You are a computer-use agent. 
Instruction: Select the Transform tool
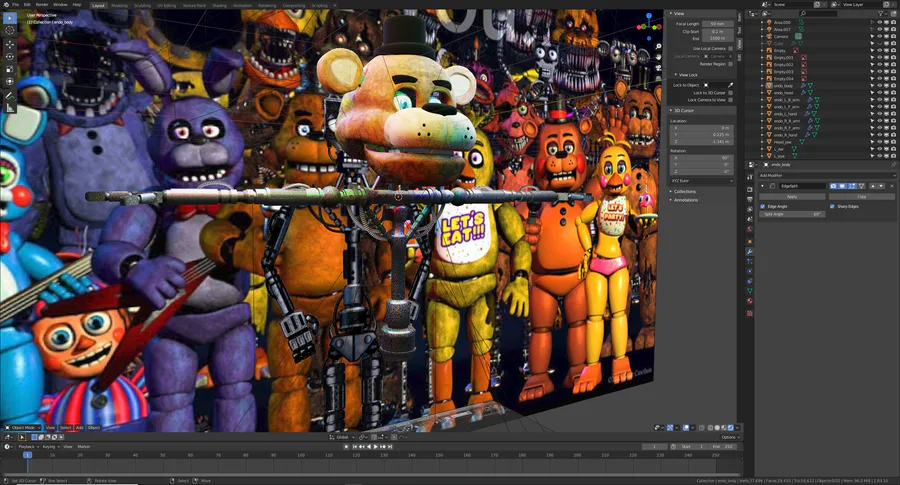pos(10,82)
